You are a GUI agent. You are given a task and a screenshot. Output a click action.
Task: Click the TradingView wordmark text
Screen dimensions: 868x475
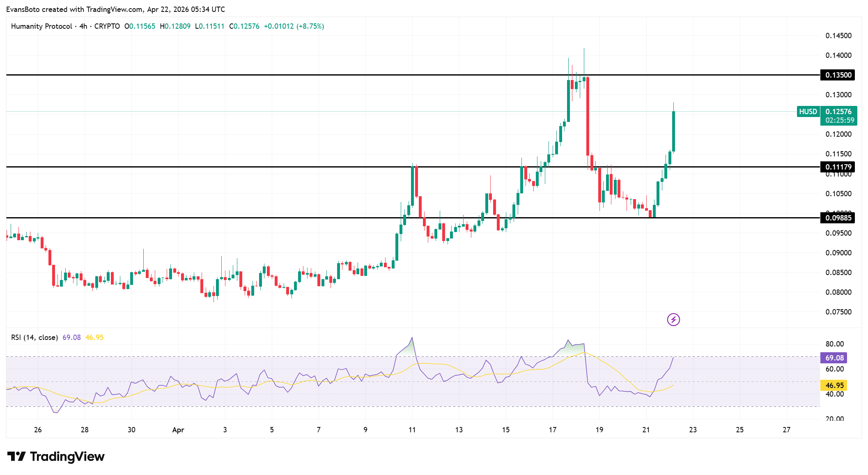tap(67, 457)
